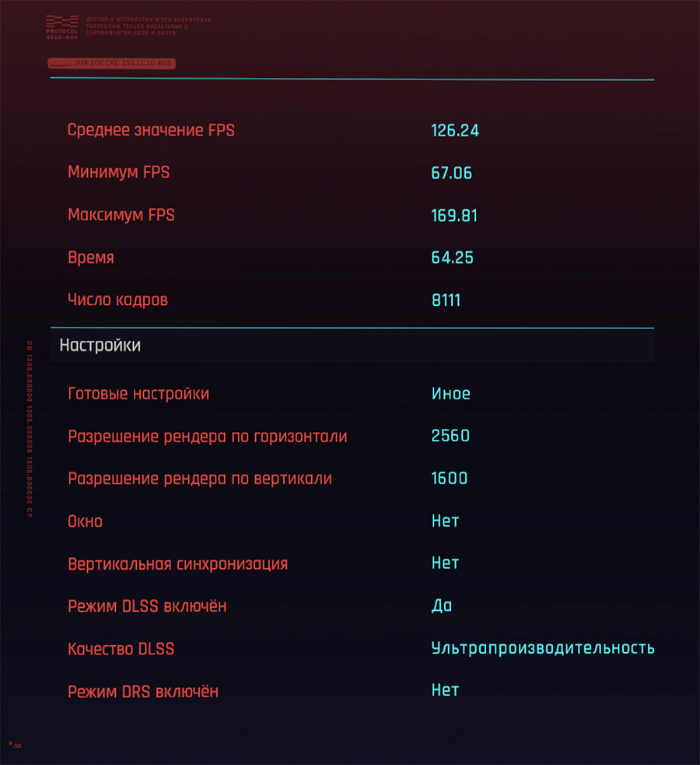The width and height of the screenshot is (700, 765).
Task: Click the vertical red code text on left edge
Action: pyautogui.click(x=30, y=430)
